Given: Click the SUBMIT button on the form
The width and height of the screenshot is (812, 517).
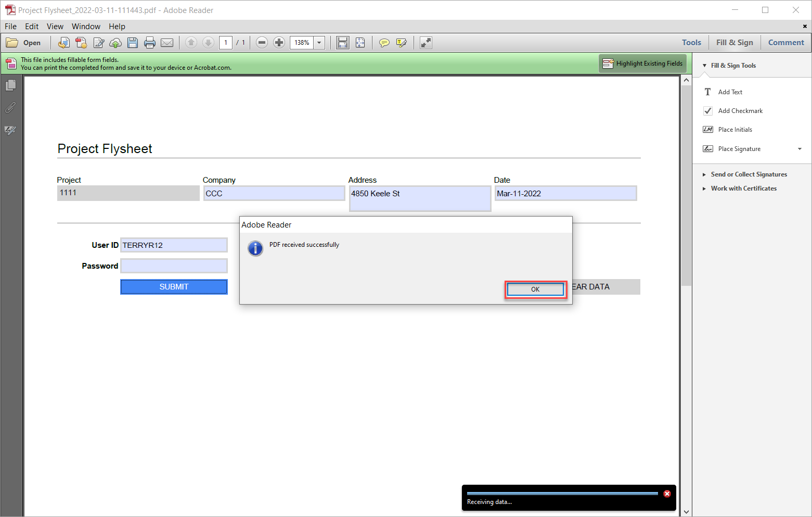Looking at the screenshot, I should coord(174,286).
